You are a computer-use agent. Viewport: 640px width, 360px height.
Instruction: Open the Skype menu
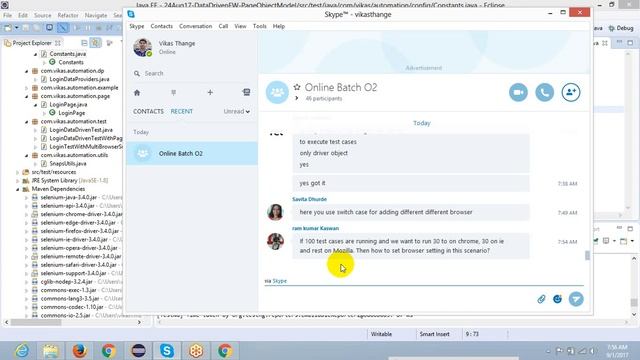136,26
